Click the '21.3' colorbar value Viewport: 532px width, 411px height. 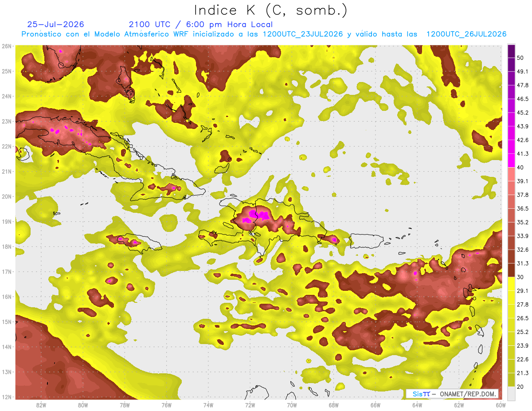pos(523,373)
